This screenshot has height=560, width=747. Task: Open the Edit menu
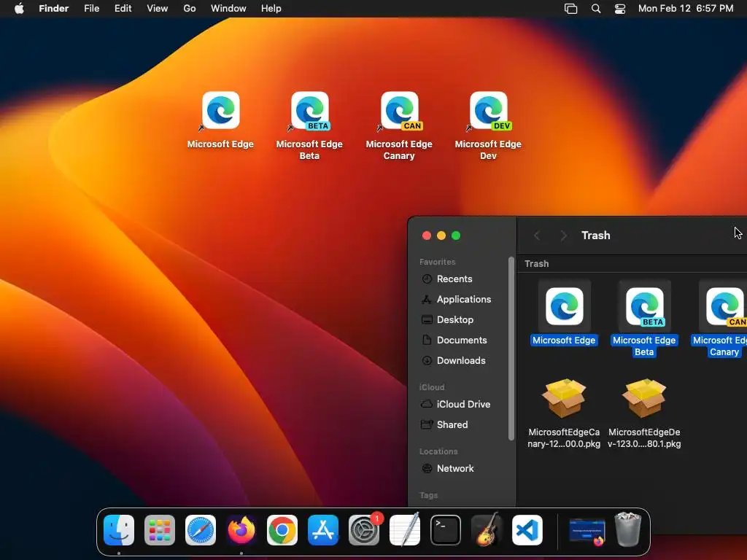pos(123,9)
